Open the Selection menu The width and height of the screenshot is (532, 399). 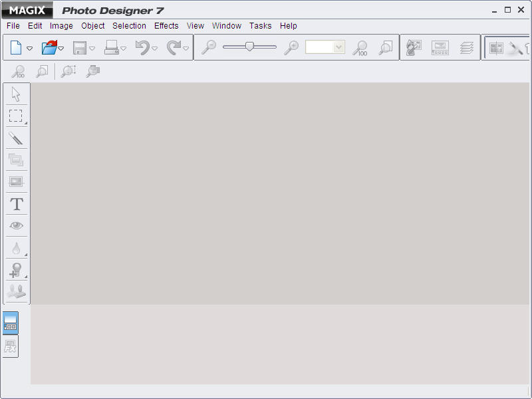point(129,26)
